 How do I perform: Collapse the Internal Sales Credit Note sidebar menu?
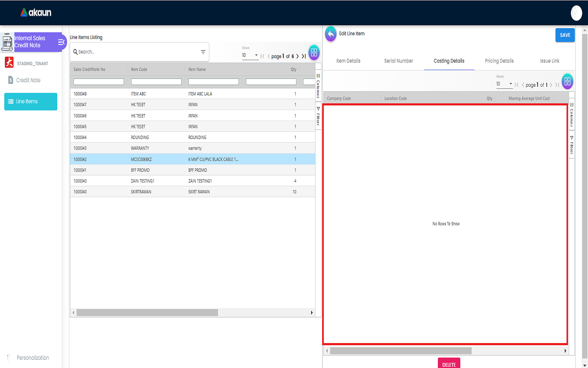tap(61, 42)
